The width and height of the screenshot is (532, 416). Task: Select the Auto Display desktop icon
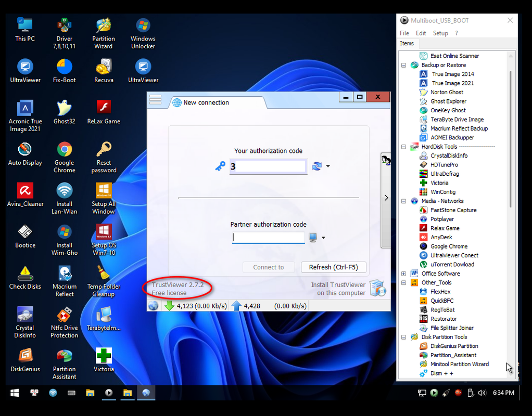click(25, 153)
